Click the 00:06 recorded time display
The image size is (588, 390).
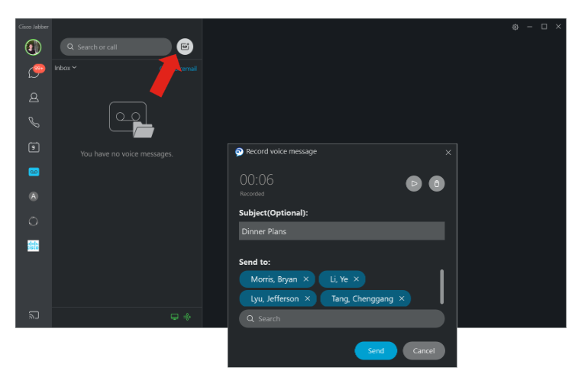pos(257,180)
